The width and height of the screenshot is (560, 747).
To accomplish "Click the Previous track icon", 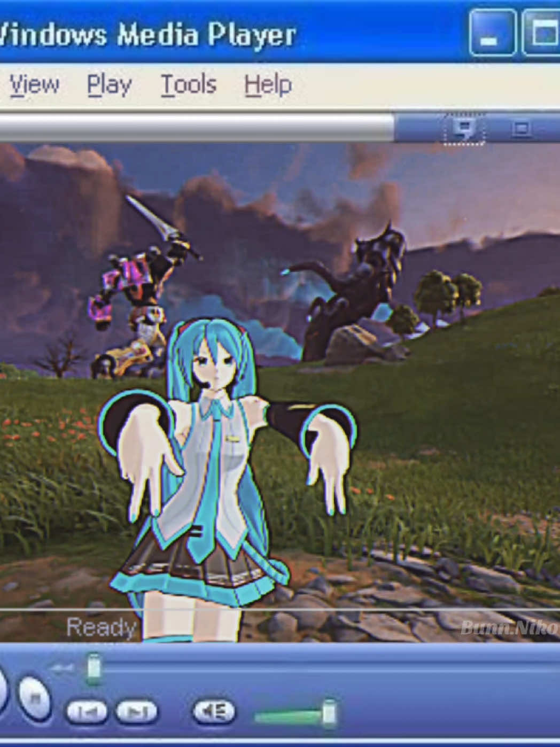I will coord(87,712).
